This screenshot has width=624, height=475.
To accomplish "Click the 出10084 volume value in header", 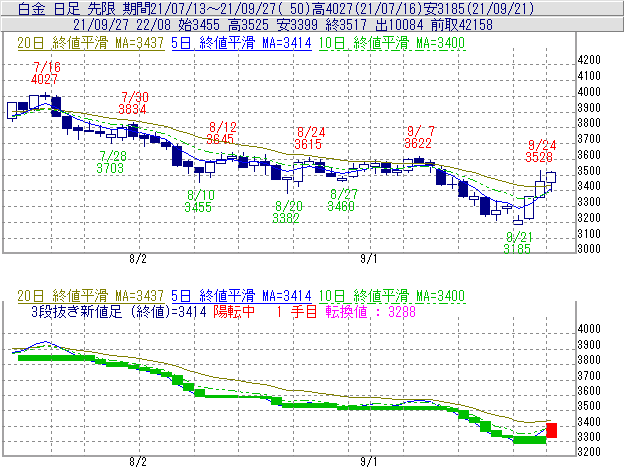I will coord(399,25).
